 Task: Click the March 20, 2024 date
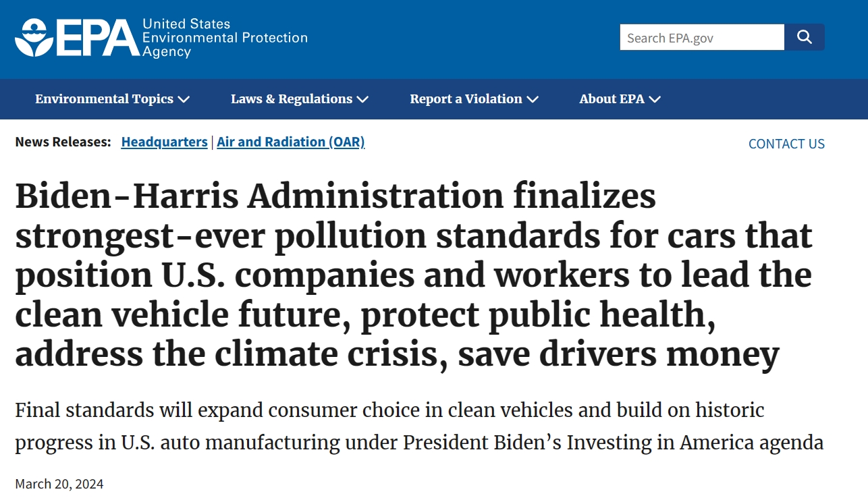coord(59,484)
